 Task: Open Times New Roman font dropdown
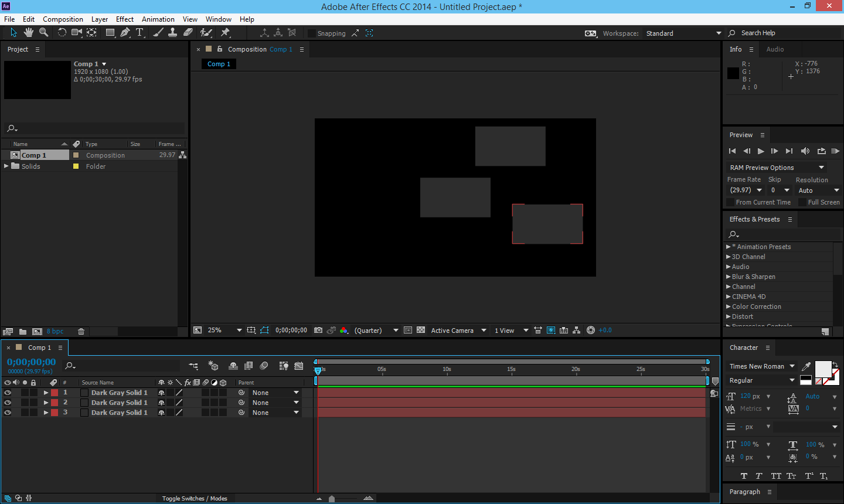762,366
